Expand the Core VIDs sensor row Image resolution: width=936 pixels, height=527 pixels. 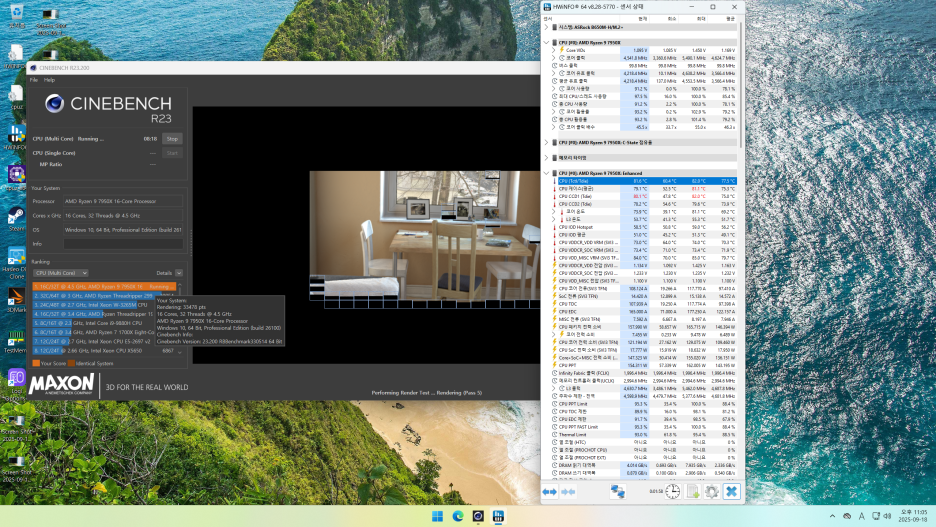click(553, 50)
